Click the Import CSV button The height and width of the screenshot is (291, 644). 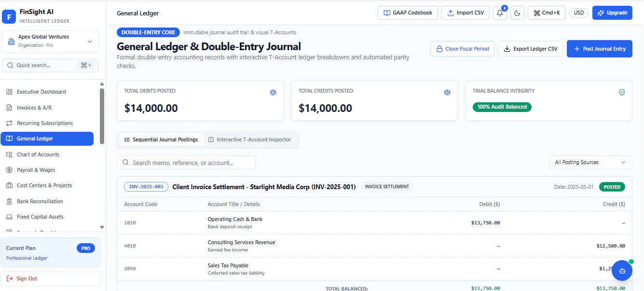coord(466,13)
